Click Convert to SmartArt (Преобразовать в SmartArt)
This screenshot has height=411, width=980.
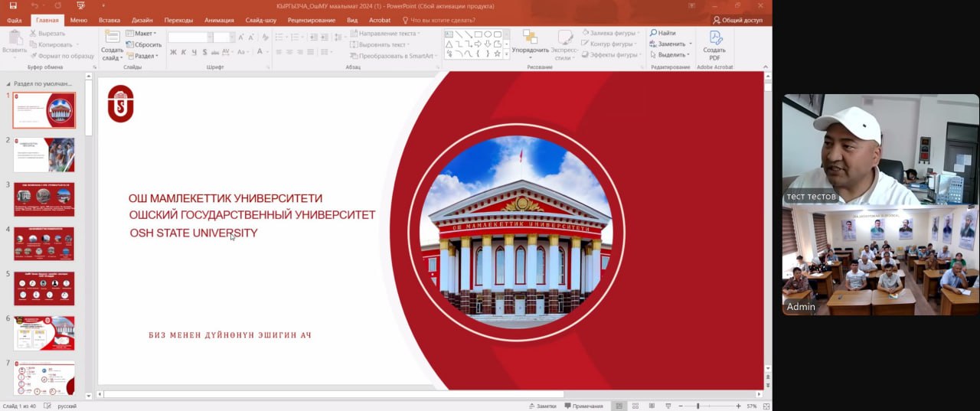392,56
